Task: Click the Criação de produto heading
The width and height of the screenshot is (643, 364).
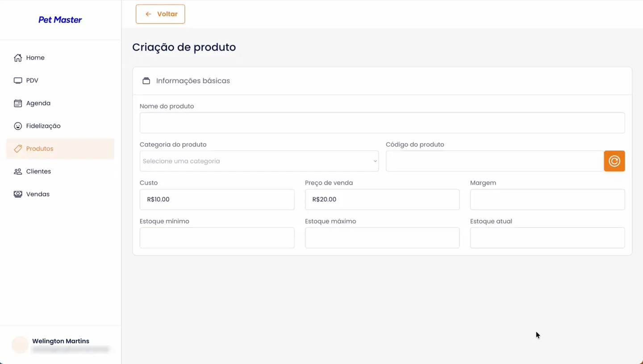Action: (x=184, y=47)
